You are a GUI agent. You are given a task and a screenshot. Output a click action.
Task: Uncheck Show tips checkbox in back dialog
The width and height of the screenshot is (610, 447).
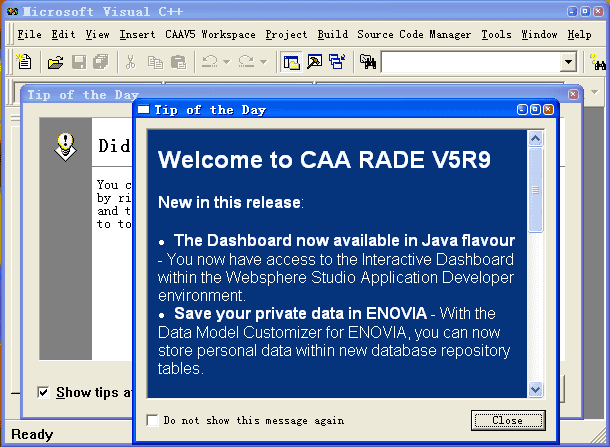click(43, 392)
